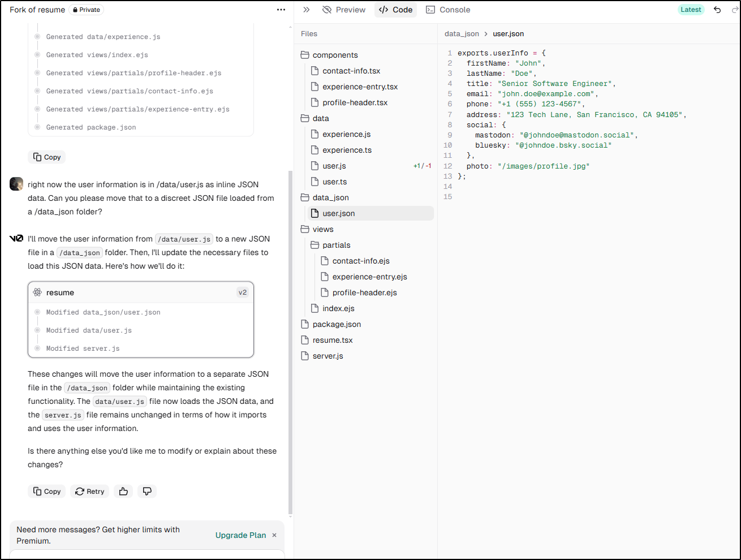
Task: Click 'Generated views/index.ejs' entry
Action: click(97, 55)
